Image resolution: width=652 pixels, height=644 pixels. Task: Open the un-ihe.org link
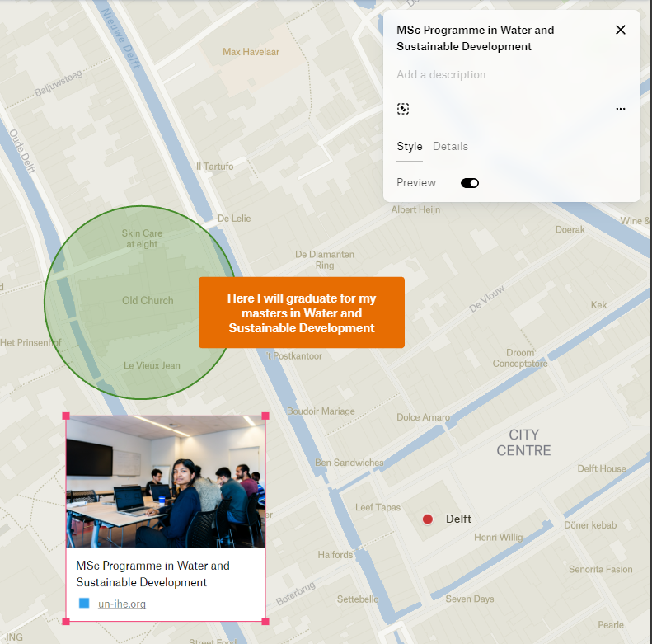(121, 604)
